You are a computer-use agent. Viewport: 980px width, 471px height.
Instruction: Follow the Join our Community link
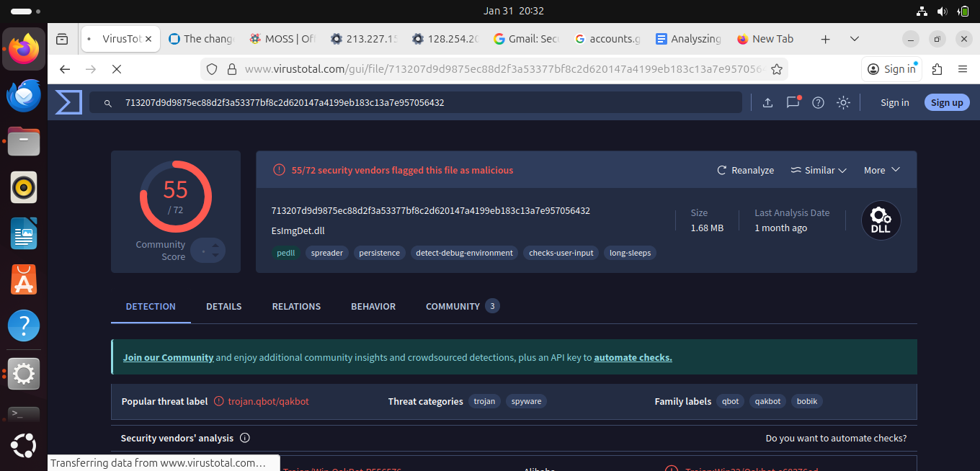[168, 357]
